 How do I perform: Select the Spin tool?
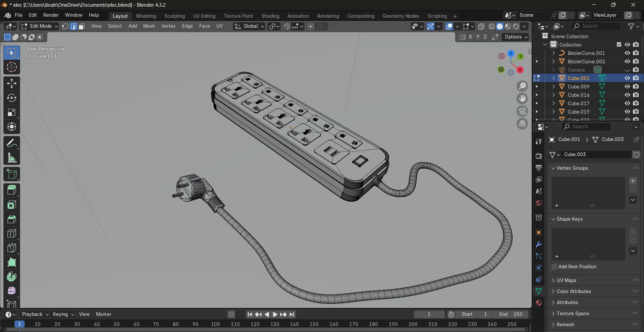click(12, 277)
